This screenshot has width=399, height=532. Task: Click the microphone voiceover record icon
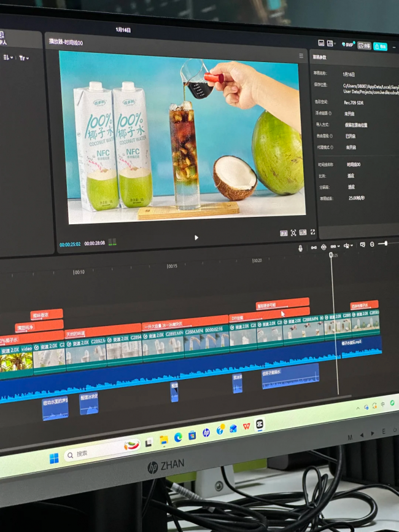pyautogui.click(x=300, y=248)
